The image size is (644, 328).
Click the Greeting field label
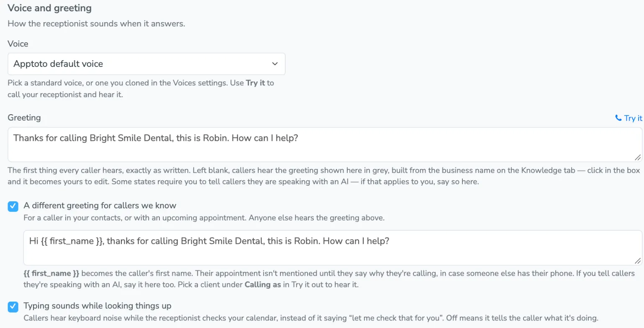(x=24, y=118)
